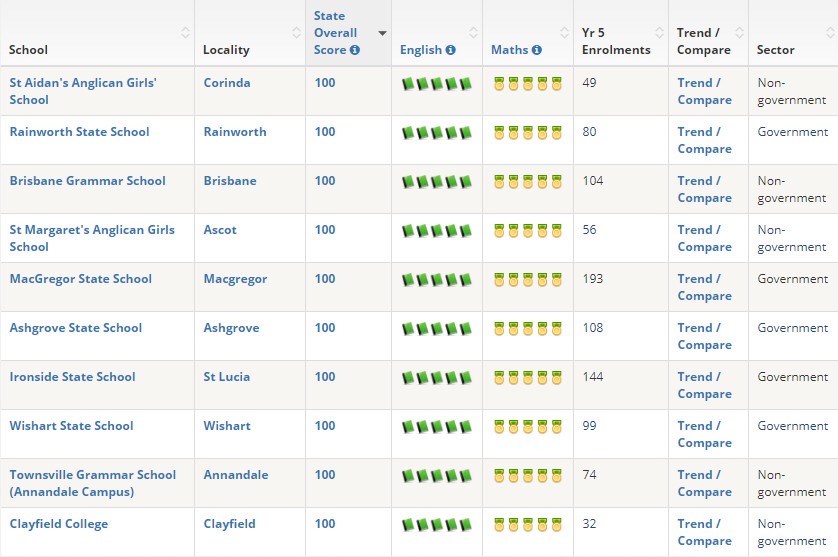838x557 pixels.
Task: Open Brisbane Grammar School link
Action: pyautogui.click(x=88, y=181)
